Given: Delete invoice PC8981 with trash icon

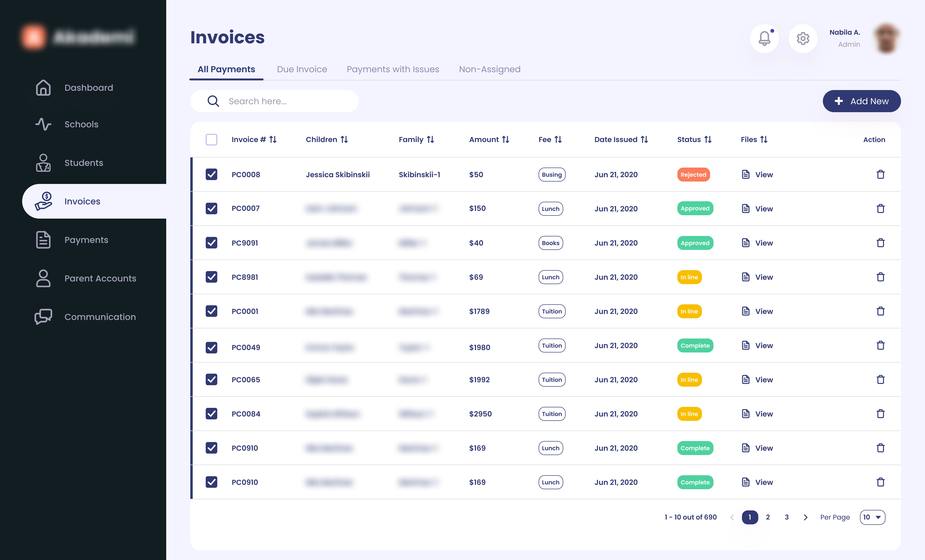Looking at the screenshot, I should pyautogui.click(x=880, y=277).
